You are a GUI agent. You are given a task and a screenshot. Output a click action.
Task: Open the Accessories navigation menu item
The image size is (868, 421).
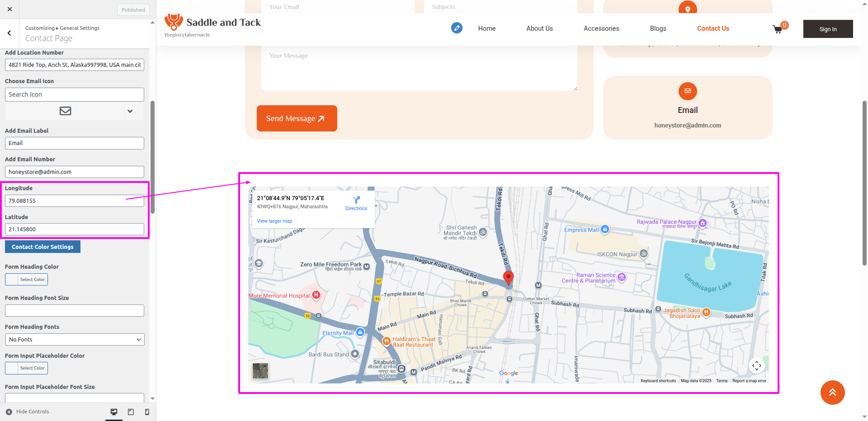click(601, 28)
